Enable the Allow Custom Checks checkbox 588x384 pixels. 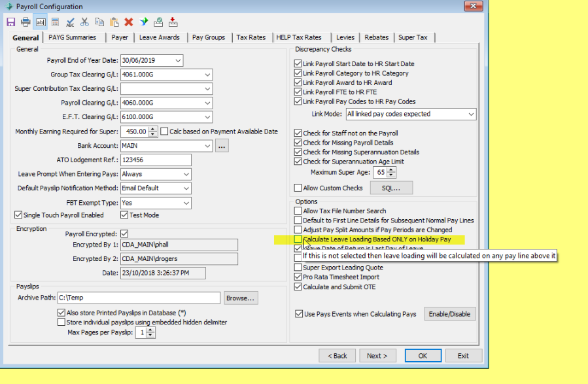pos(298,188)
